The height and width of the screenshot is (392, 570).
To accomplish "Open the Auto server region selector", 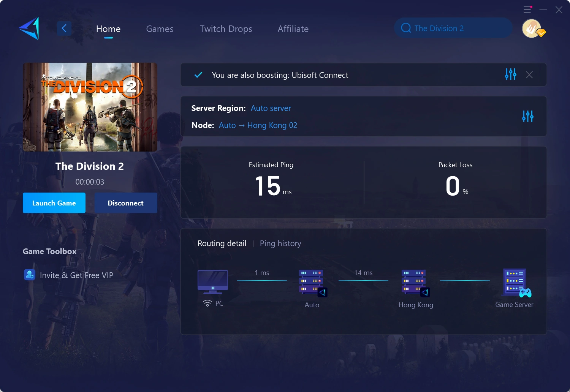I will pos(271,108).
